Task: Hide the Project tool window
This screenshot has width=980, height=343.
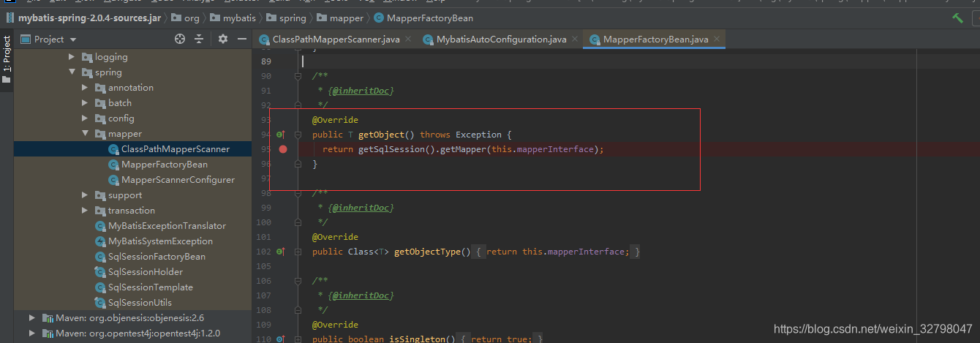Action: point(241,39)
